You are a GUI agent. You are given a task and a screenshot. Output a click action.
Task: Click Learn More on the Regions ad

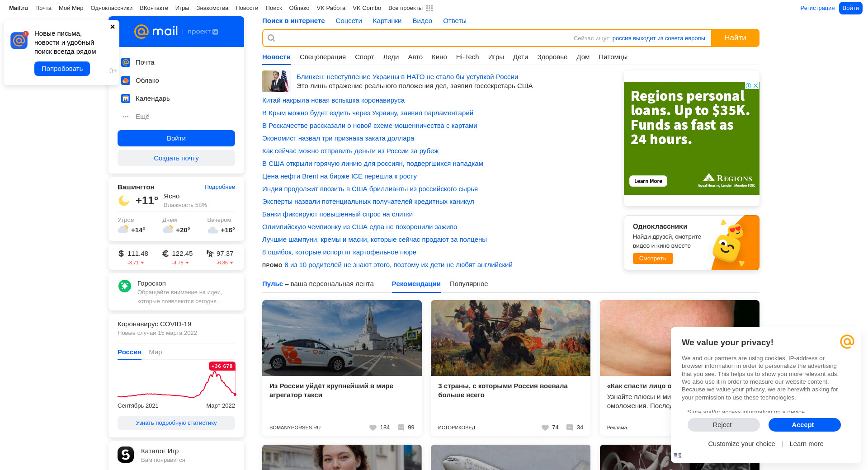point(648,181)
